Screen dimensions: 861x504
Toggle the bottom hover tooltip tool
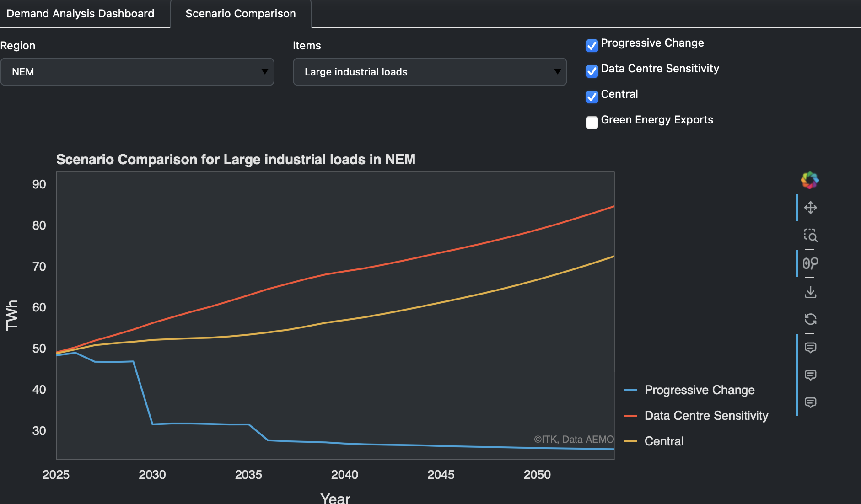[810, 402]
